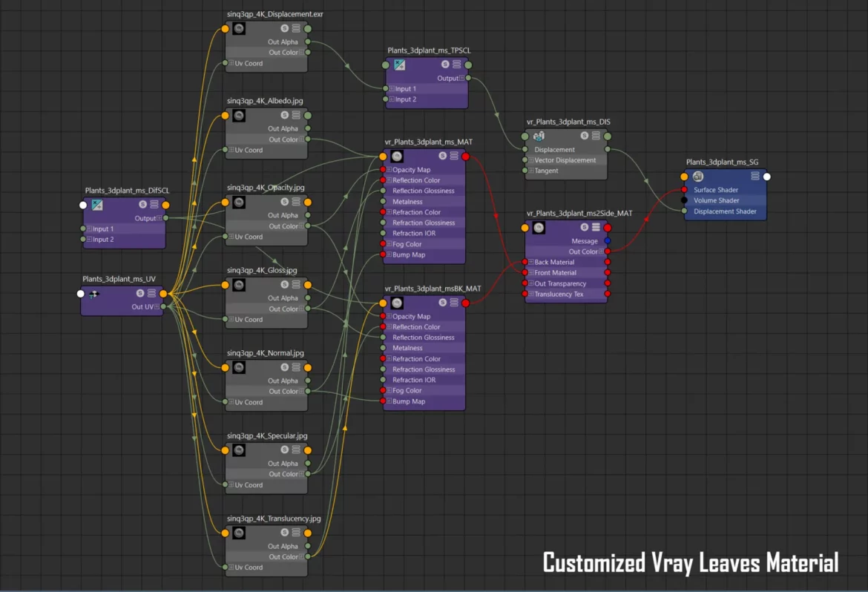The height and width of the screenshot is (592, 868).
Task: Select the icon on vr_Plants_3dplant_ms2Side_MAT node
Action: point(539,228)
